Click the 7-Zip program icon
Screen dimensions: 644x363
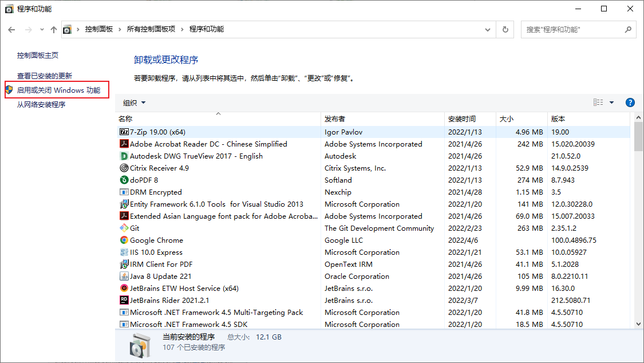pos(124,132)
